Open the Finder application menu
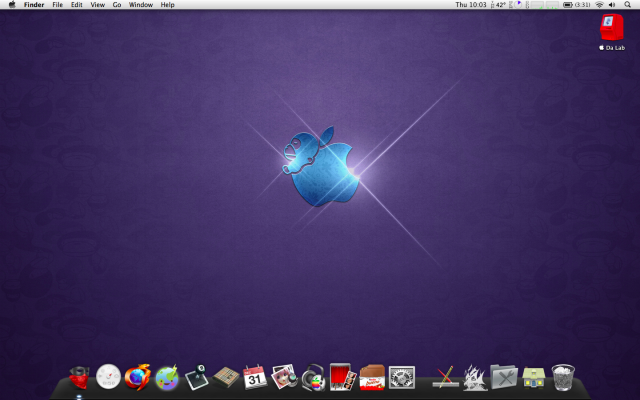Viewport: 640px width, 400px height. (x=34, y=5)
